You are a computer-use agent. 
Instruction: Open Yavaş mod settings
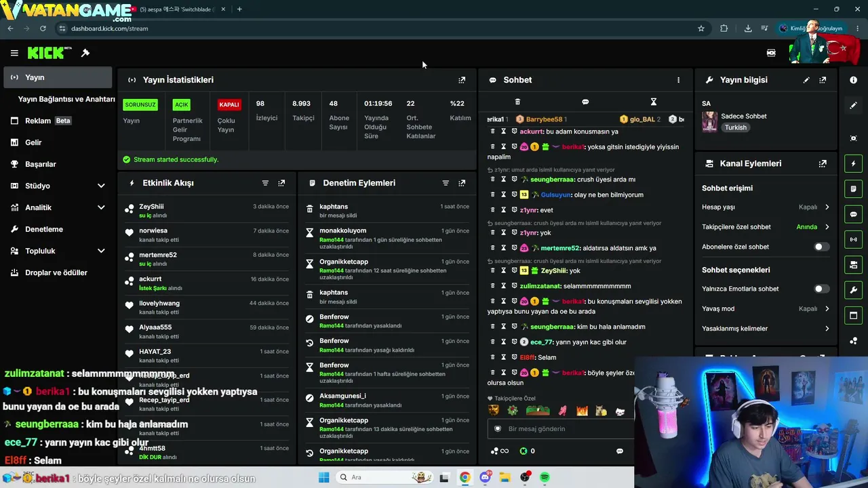click(766, 308)
